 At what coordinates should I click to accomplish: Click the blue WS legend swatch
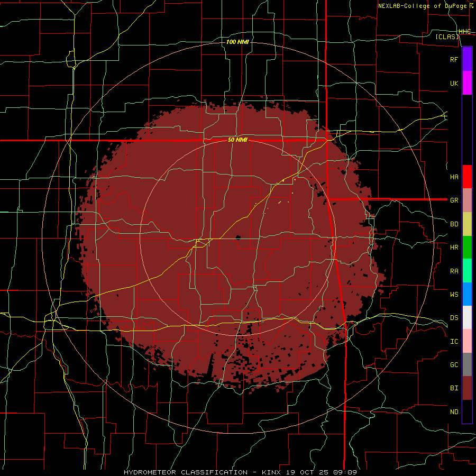click(467, 294)
